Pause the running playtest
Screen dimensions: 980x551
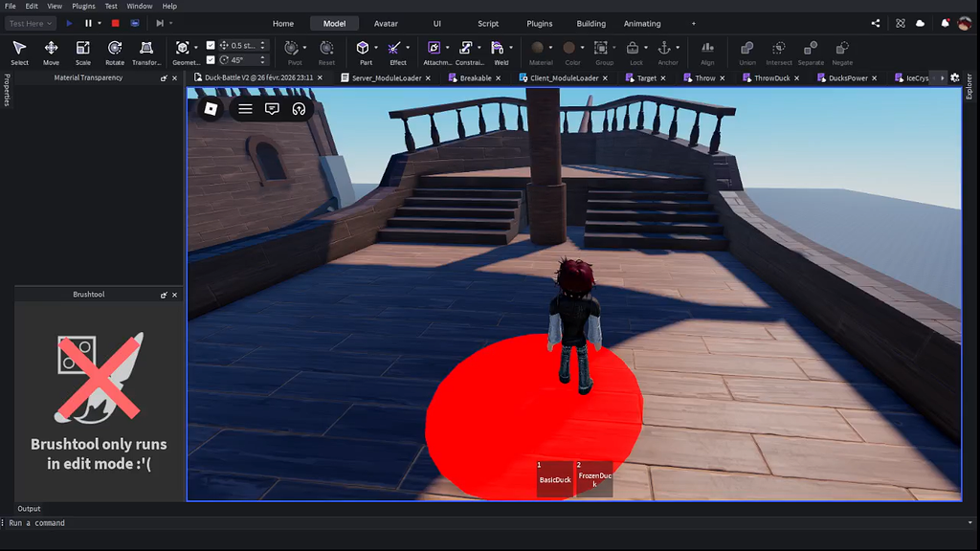(88, 23)
